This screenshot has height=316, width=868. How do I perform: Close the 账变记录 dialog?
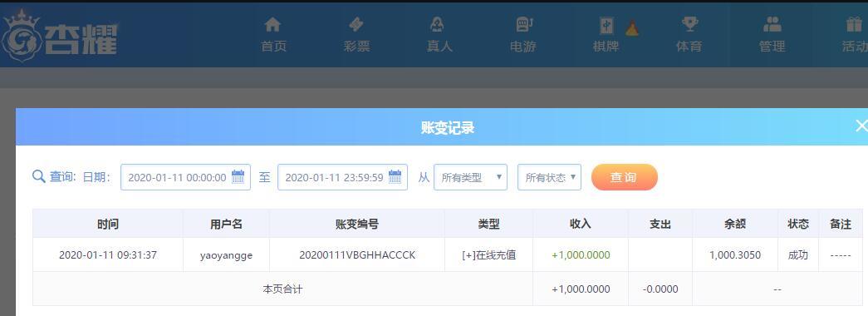tap(861, 126)
